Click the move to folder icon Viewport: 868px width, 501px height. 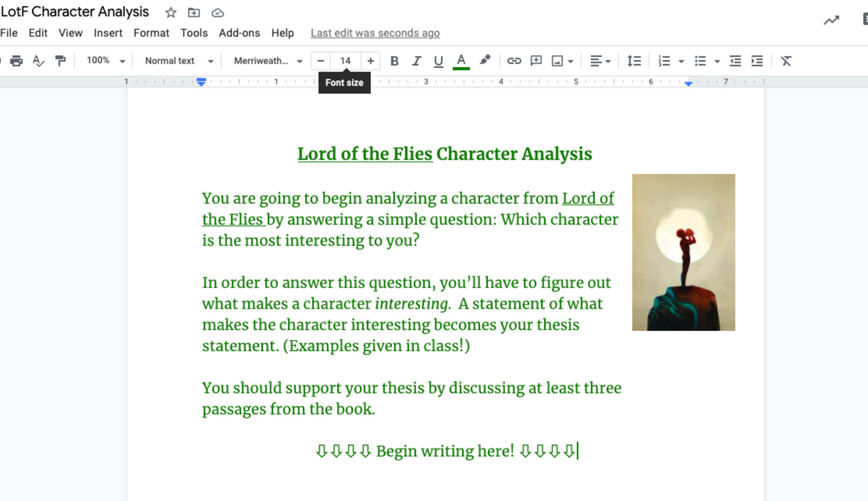pyautogui.click(x=194, y=13)
